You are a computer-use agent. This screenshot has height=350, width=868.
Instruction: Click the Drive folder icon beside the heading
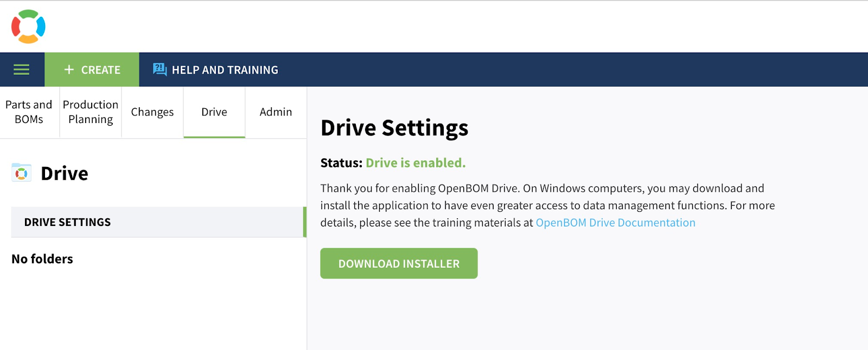point(21,173)
